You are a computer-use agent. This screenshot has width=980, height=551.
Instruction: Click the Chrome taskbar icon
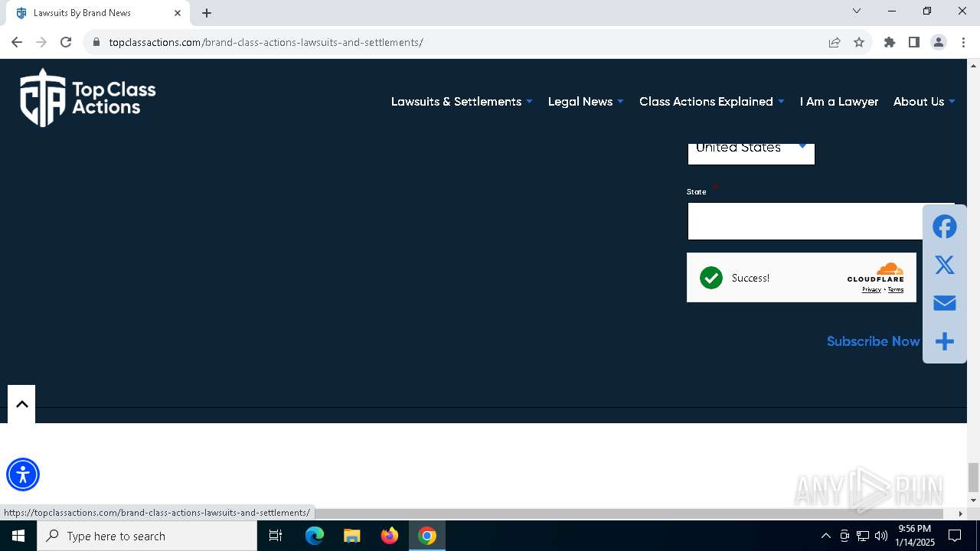[x=427, y=536]
